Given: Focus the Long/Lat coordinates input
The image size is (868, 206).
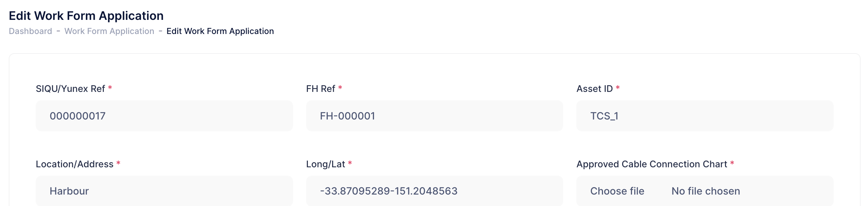Looking at the screenshot, I should pyautogui.click(x=434, y=191).
